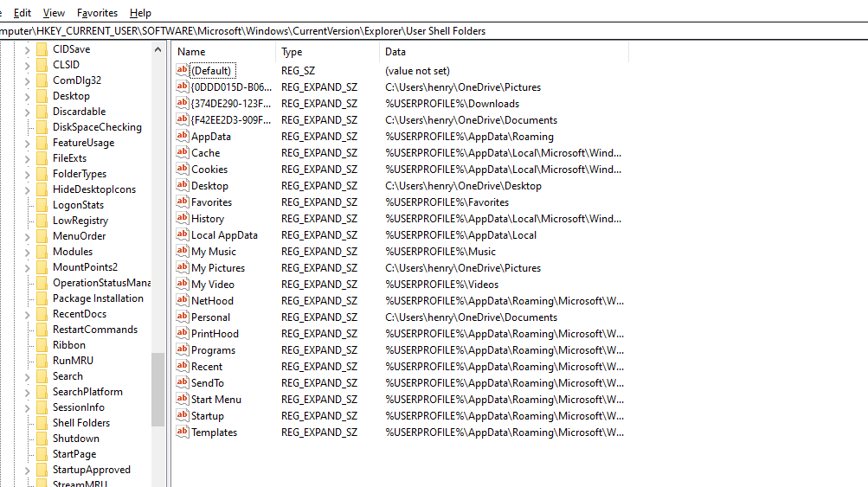Expand the Discardable key

(x=27, y=112)
